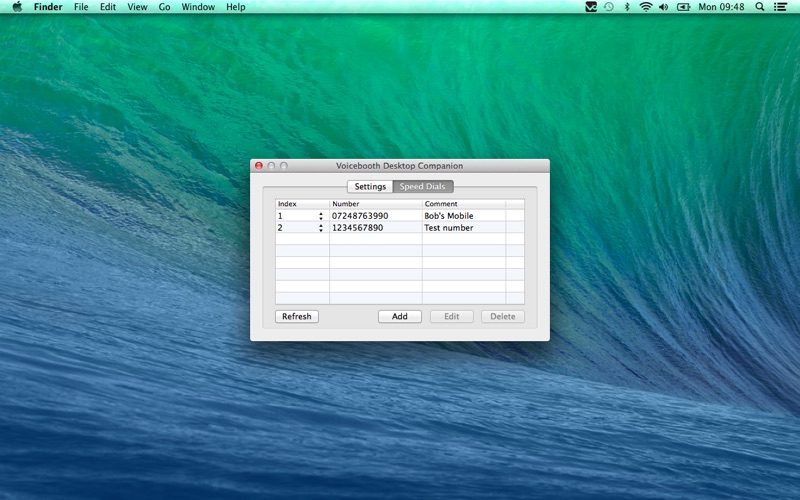
Task: Click the Refresh button
Action: click(x=297, y=316)
